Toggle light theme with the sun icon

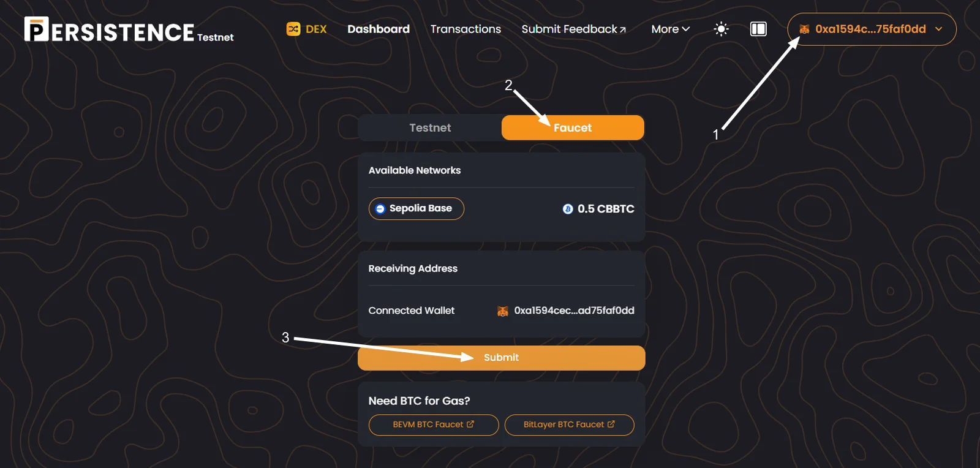tap(721, 29)
